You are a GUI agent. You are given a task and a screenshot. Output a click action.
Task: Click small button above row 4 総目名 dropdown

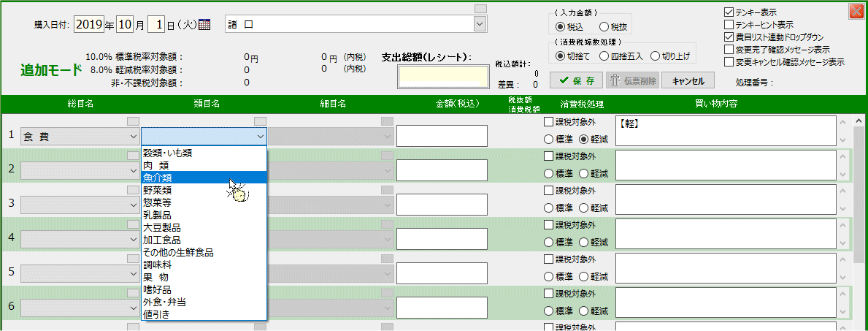(x=134, y=224)
